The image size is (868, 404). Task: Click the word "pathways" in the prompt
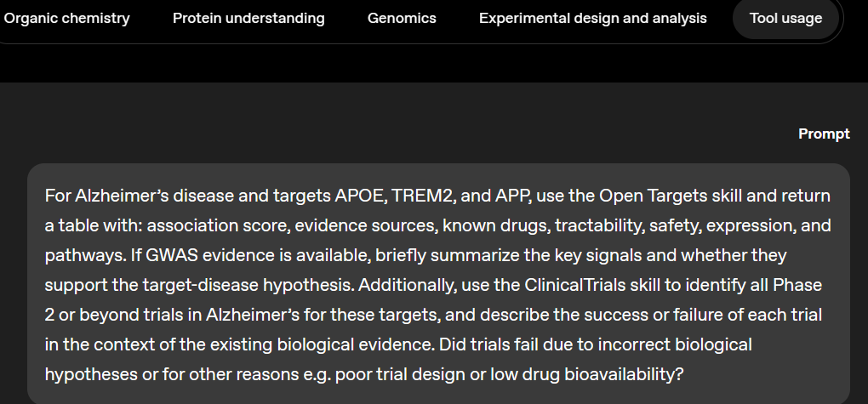(77, 255)
